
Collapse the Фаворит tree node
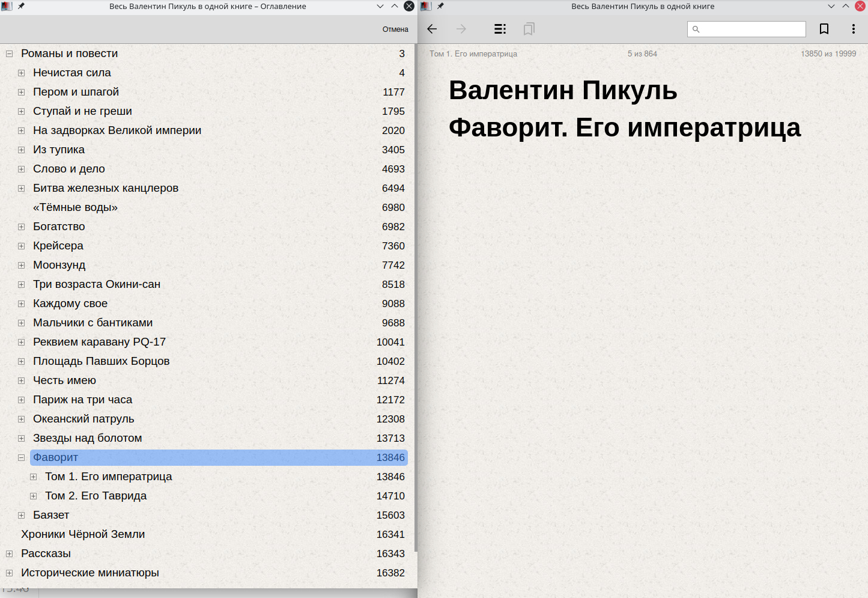coord(21,457)
